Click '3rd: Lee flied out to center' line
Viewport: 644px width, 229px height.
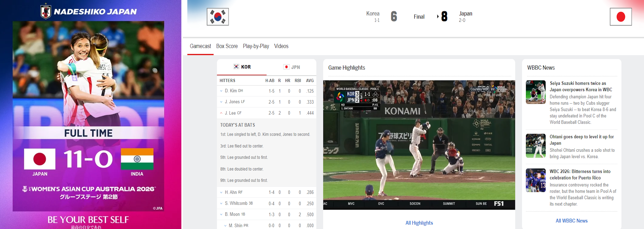242,146
